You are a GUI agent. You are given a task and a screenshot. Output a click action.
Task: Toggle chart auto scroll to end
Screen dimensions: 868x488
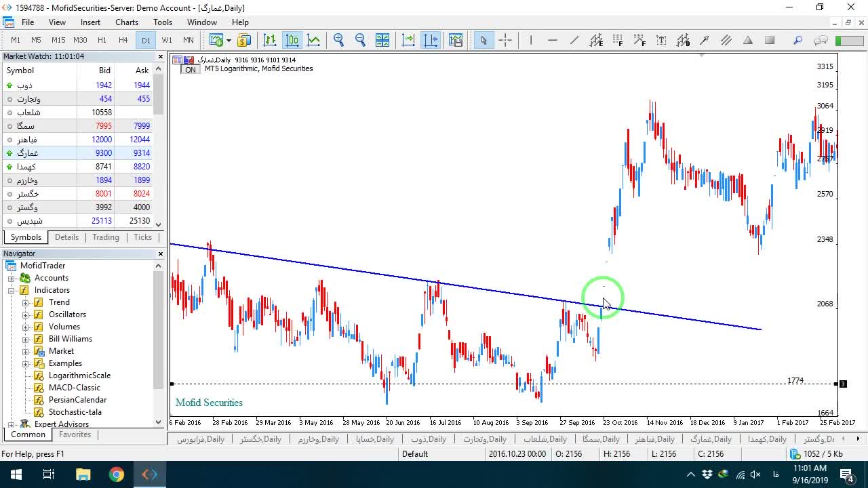pyautogui.click(x=408, y=40)
